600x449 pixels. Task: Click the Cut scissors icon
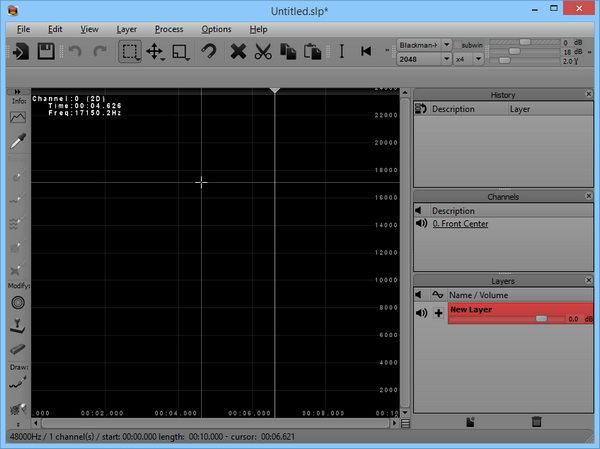click(263, 51)
